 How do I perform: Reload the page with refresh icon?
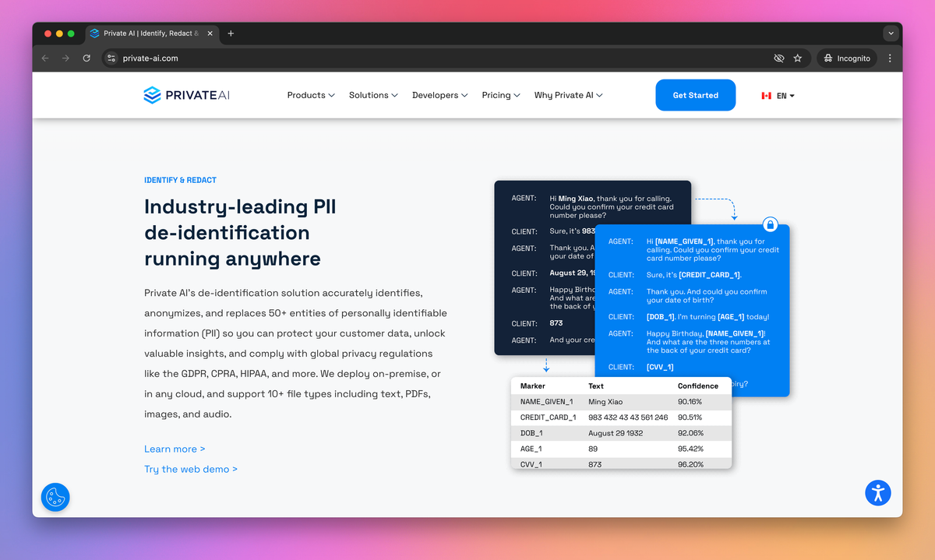coord(86,58)
